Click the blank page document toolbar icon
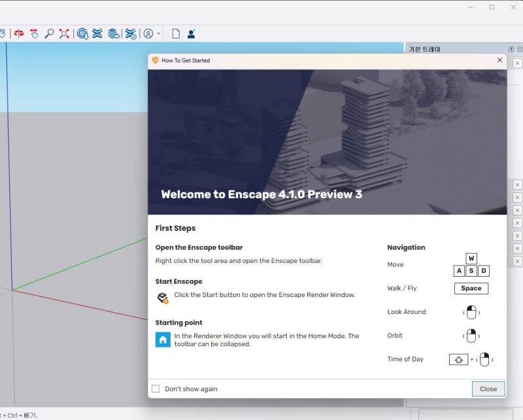This screenshot has width=523, height=420. pos(176,34)
